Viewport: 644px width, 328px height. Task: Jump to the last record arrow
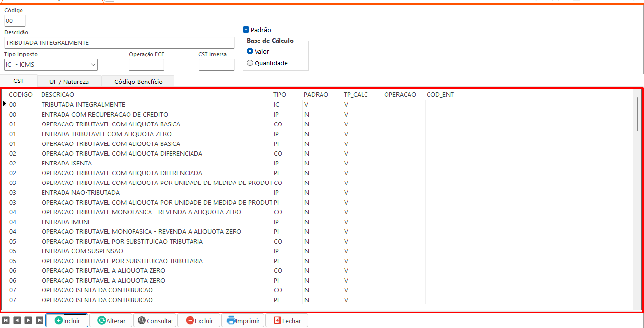tap(40, 320)
